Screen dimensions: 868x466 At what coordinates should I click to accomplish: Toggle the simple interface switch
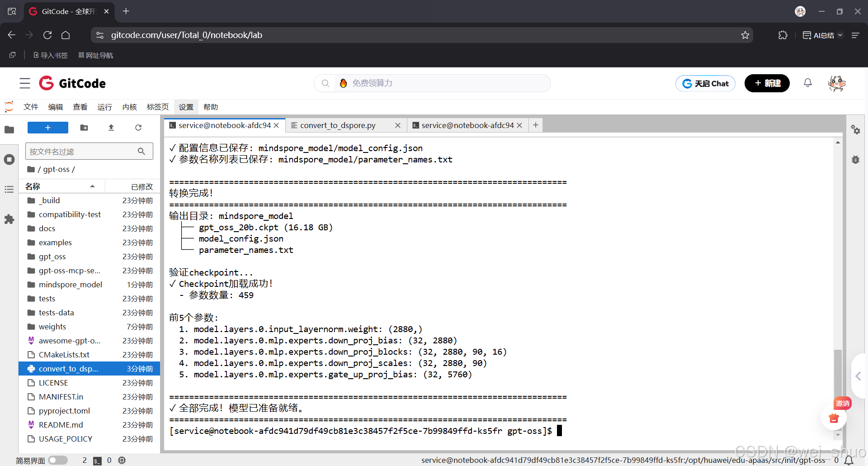pyautogui.click(x=58, y=460)
